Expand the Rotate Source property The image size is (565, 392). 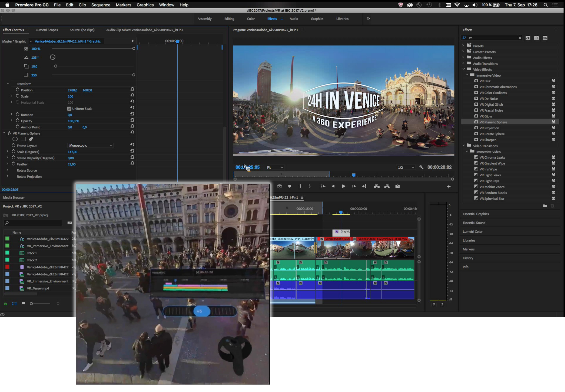(x=7, y=170)
